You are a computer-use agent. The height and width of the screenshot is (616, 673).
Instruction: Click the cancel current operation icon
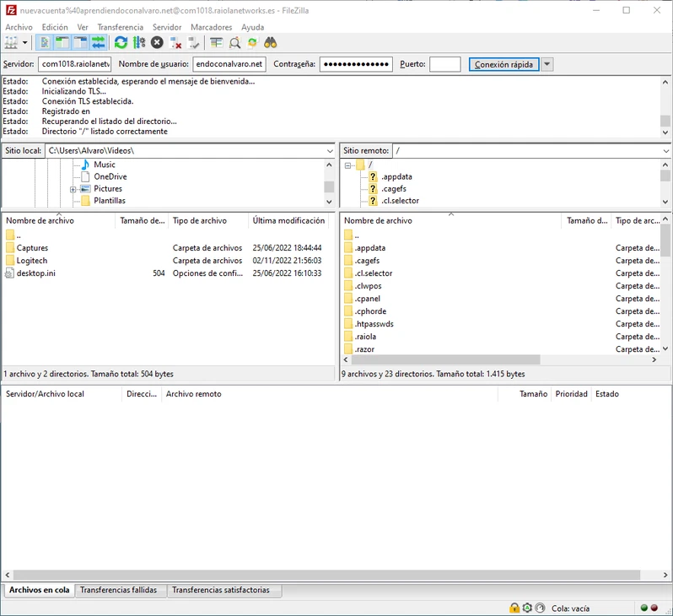pos(157,43)
